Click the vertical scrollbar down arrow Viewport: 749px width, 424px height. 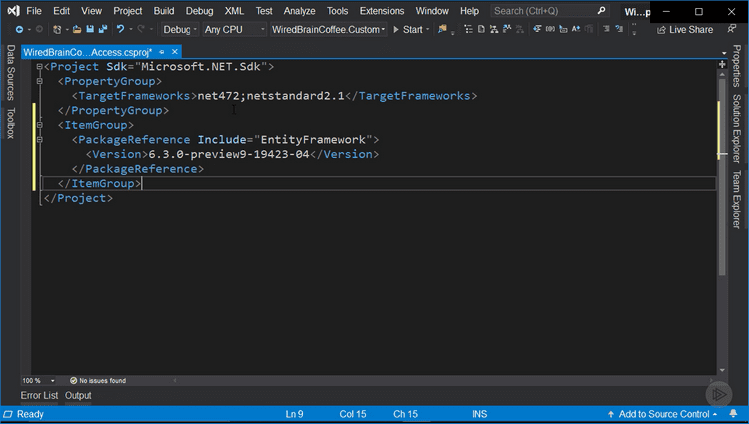pos(722,370)
